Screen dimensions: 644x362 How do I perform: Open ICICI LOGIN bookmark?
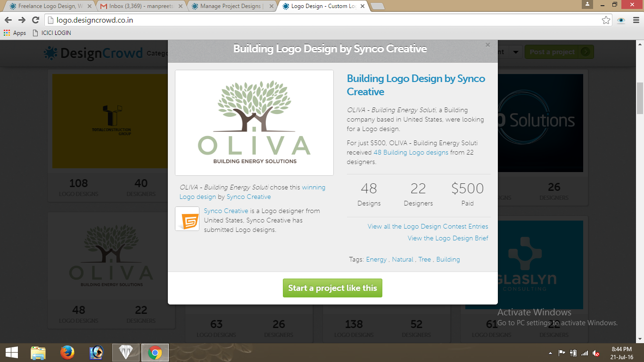[x=52, y=33]
